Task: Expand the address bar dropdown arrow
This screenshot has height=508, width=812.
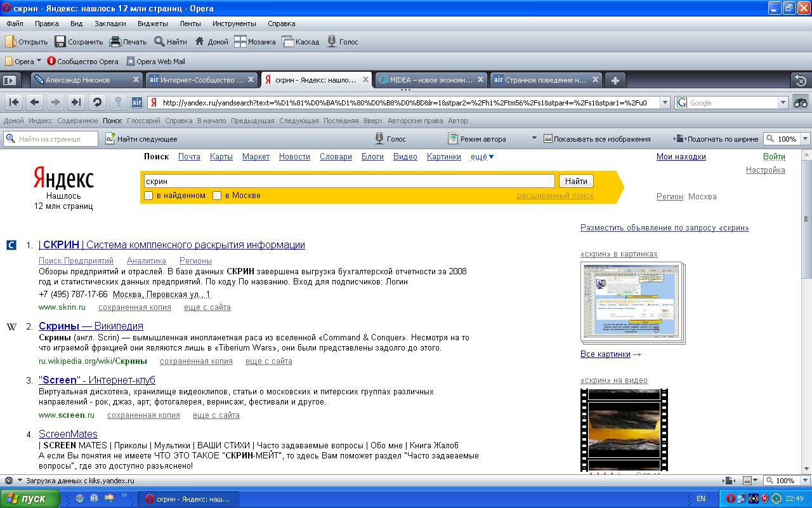Action: tap(665, 102)
